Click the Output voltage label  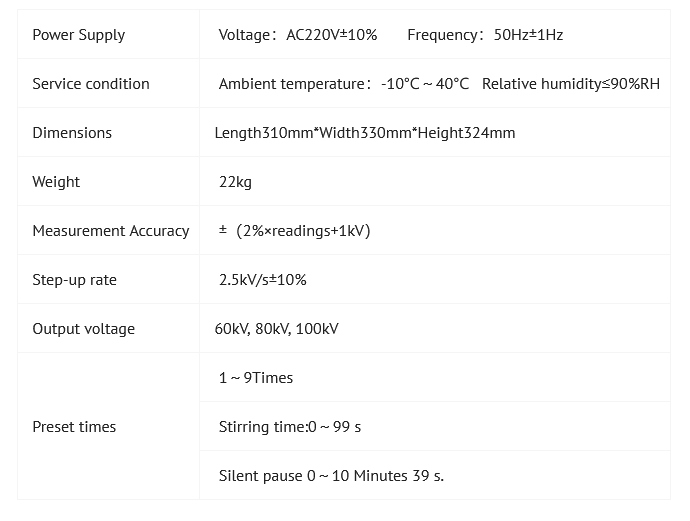click(x=84, y=329)
